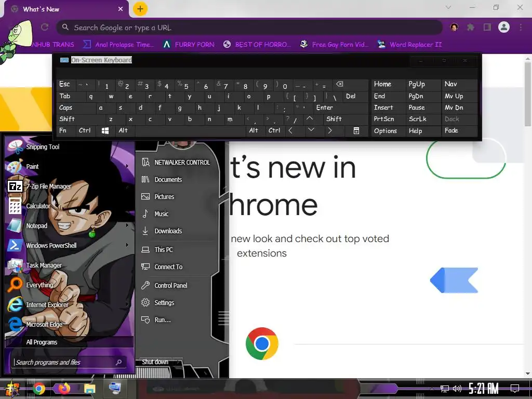Click the Chrome address bar

(249, 28)
